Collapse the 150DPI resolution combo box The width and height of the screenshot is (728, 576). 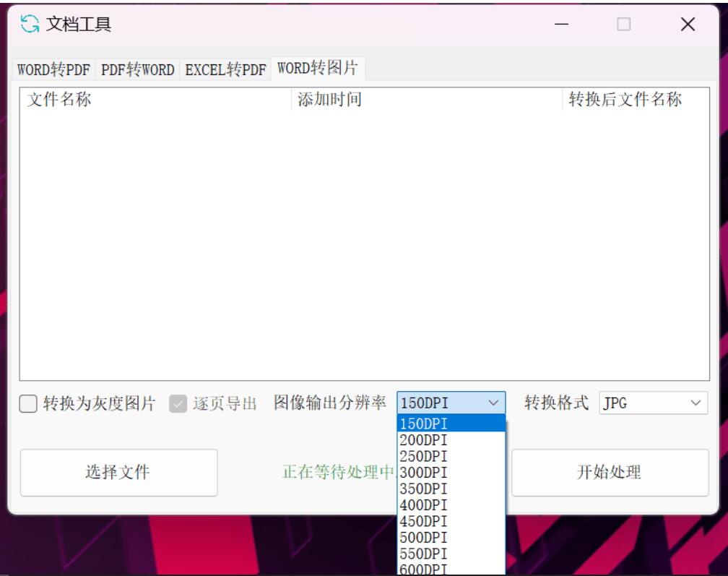[x=451, y=403]
